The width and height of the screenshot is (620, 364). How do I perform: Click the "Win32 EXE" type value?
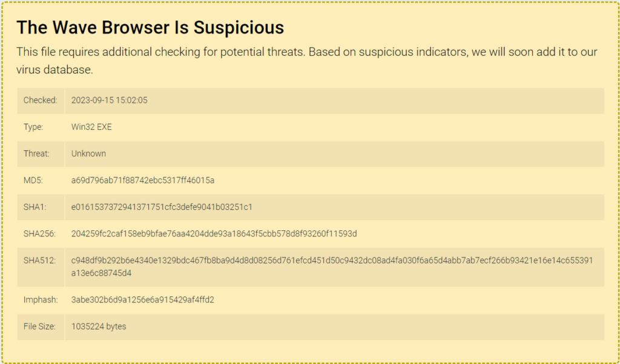(x=91, y=127)
